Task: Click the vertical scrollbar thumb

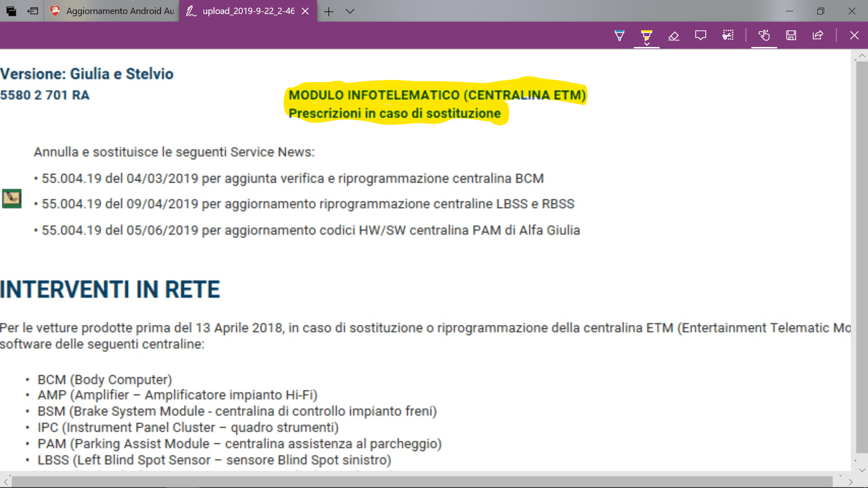Action: [x=862, y=257]
